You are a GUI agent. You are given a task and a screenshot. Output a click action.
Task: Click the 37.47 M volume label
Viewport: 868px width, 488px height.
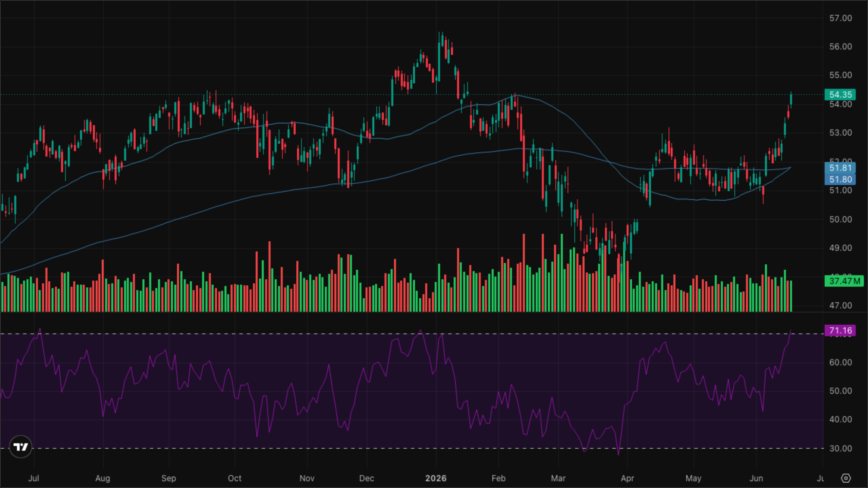pos(844,281)
